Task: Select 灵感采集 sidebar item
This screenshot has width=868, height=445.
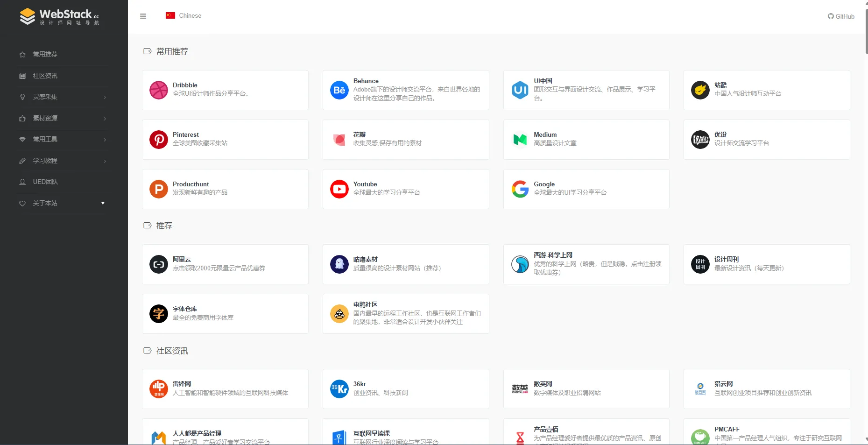Action: coord(45,97)
